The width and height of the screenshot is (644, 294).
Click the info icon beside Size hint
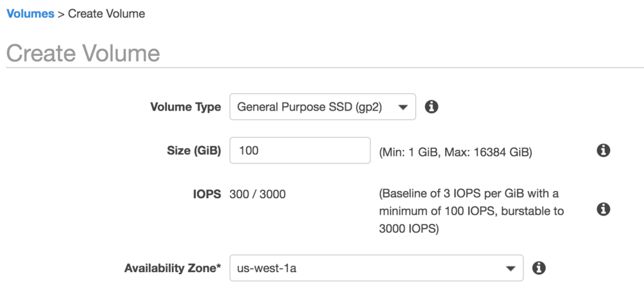pyautogui.click(x=603, y=150)
